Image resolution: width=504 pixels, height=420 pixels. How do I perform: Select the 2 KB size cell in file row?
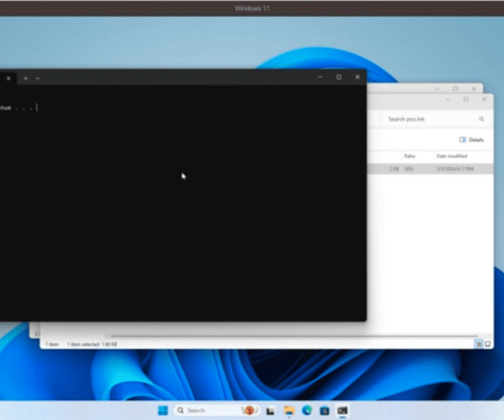(394, 169)
